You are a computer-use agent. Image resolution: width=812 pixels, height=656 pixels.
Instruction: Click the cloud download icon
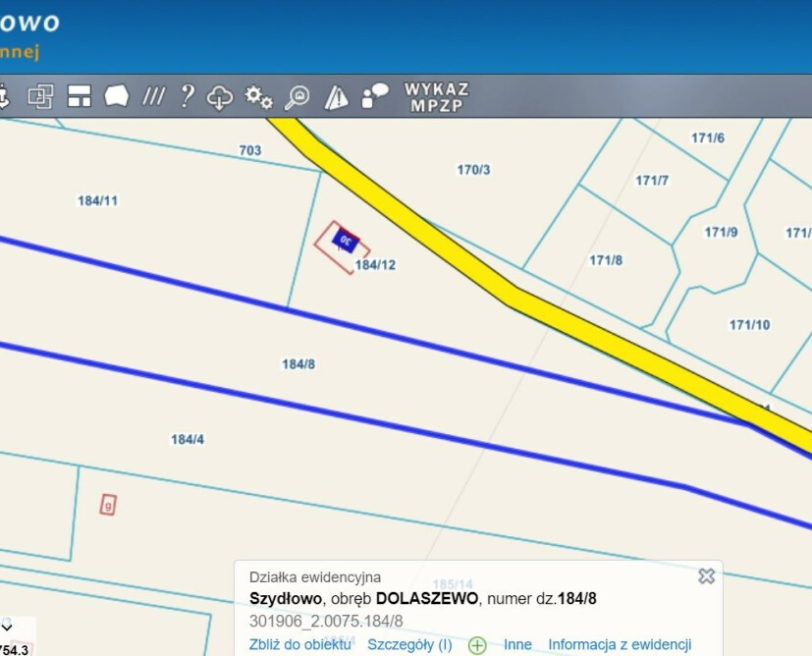pos(220,96)
